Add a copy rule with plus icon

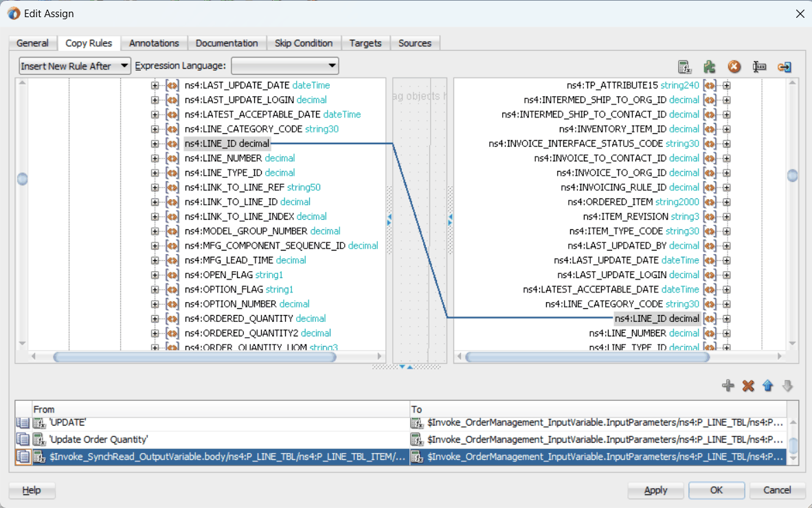click(x=728, y=385)
